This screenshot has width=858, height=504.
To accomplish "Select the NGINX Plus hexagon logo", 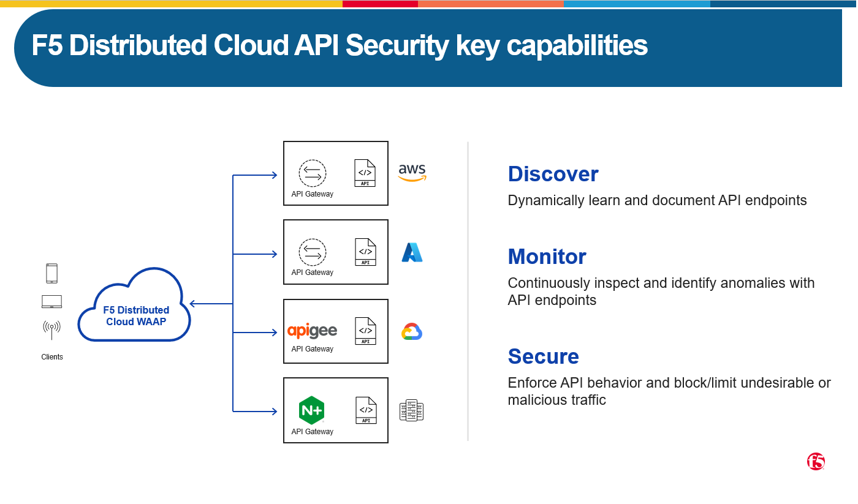I will pos(311,410).
